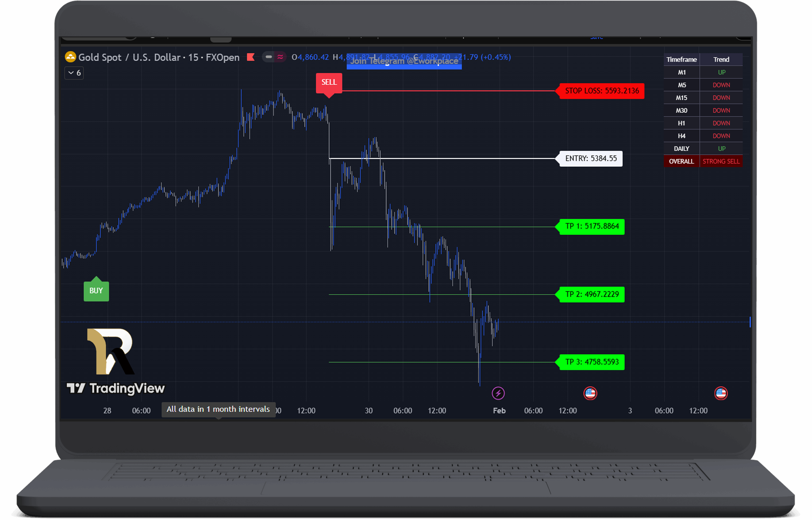Click the rightmost US flag event marker

[722, 393]
